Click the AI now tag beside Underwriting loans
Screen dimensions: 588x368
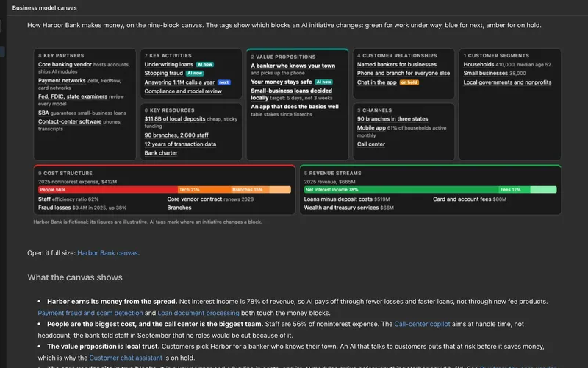tap(205, 65)
